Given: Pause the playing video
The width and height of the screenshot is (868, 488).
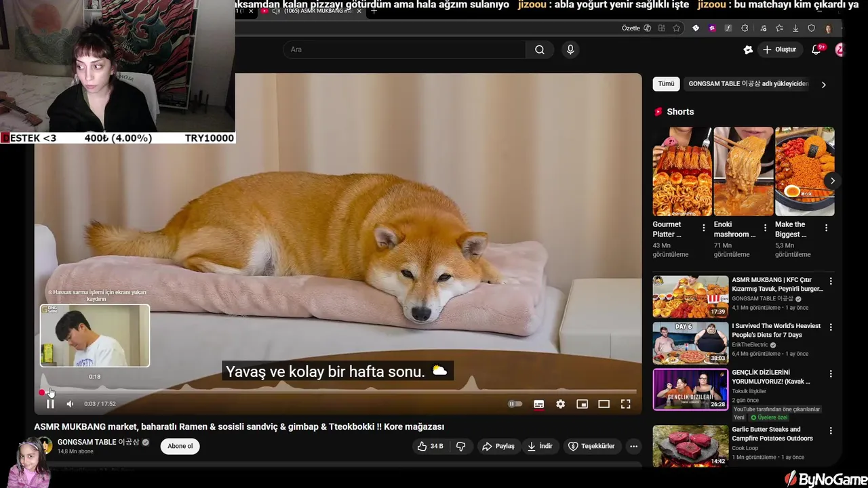Looking at the screenshot, I should 50,404.
